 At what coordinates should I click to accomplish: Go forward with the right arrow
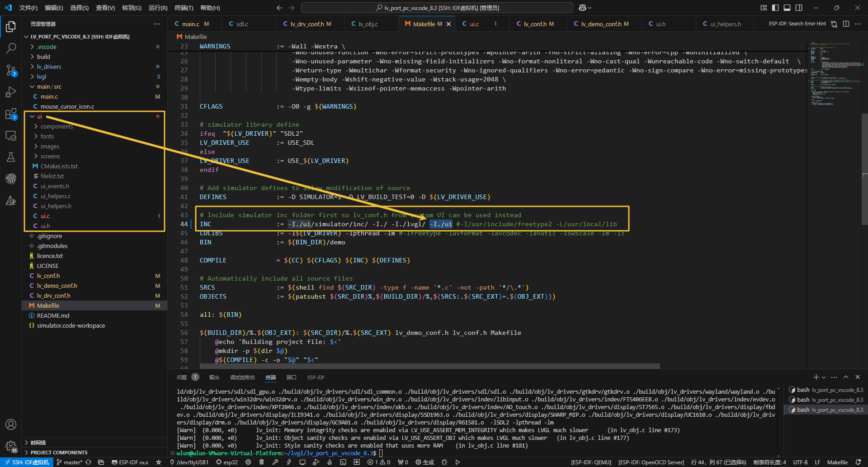[x=291, y=8]
